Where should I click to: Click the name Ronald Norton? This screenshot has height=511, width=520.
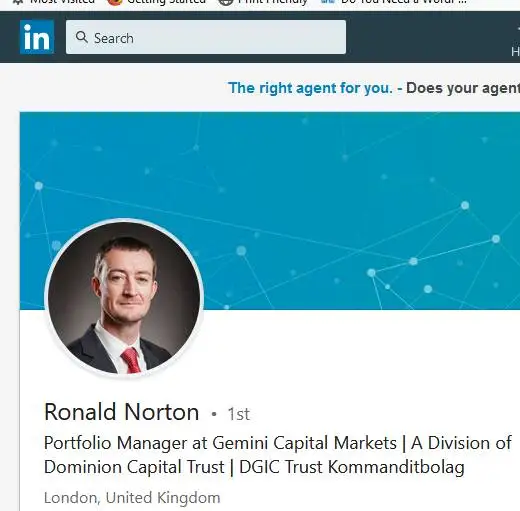pos(122,412)
